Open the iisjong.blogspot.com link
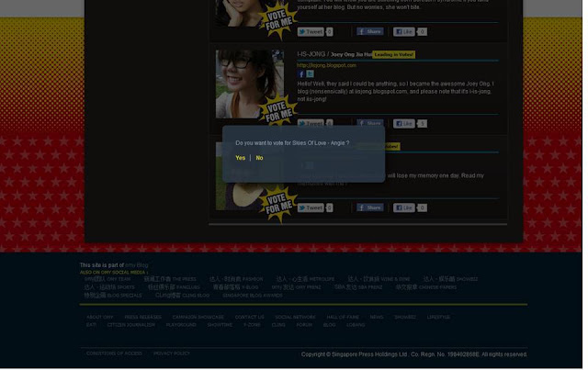This screenshot has width=588, height=370. [327, 65]
